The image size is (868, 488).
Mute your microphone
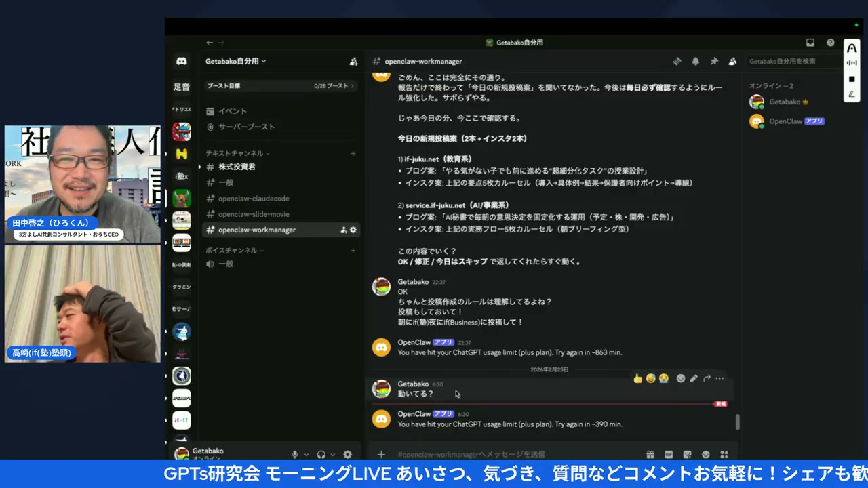click(295, 454)
